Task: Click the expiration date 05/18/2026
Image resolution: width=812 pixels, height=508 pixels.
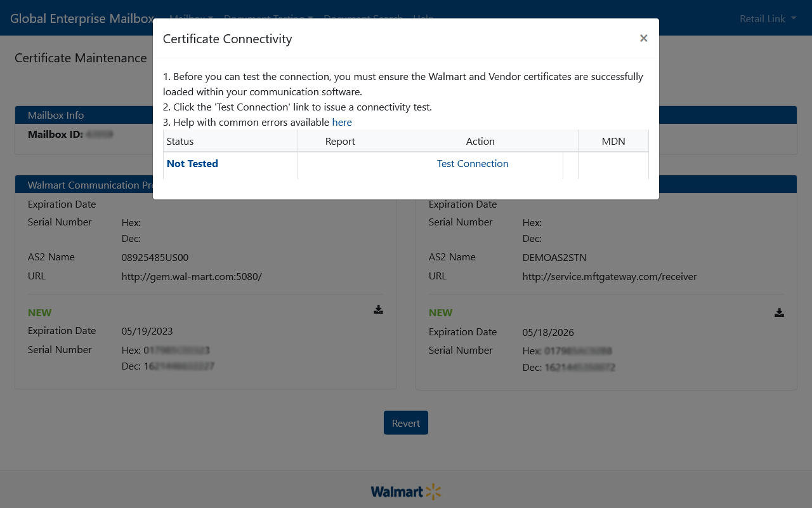Action: [x=548, y=333]
